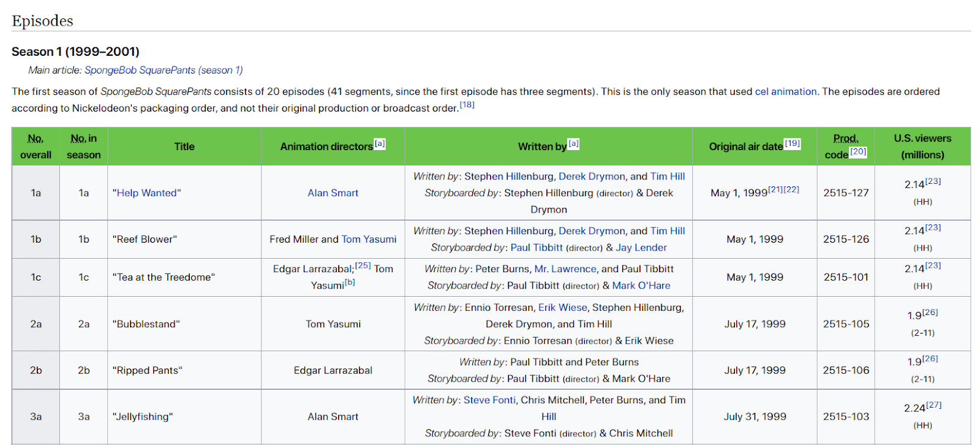The width and height of the screenshot is (980, 445).
Task: Open footnote [b] after Yasumi
Action: (350, 282)
